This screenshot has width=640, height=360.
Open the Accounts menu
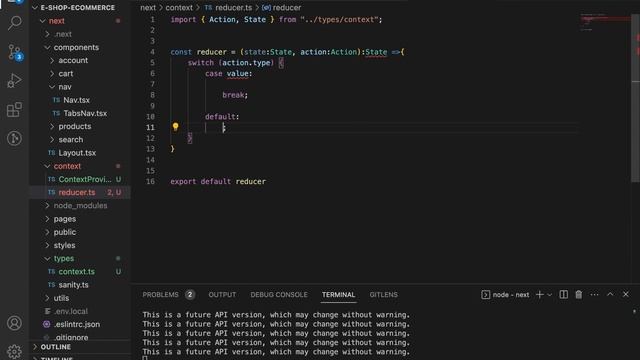[14, 323]
